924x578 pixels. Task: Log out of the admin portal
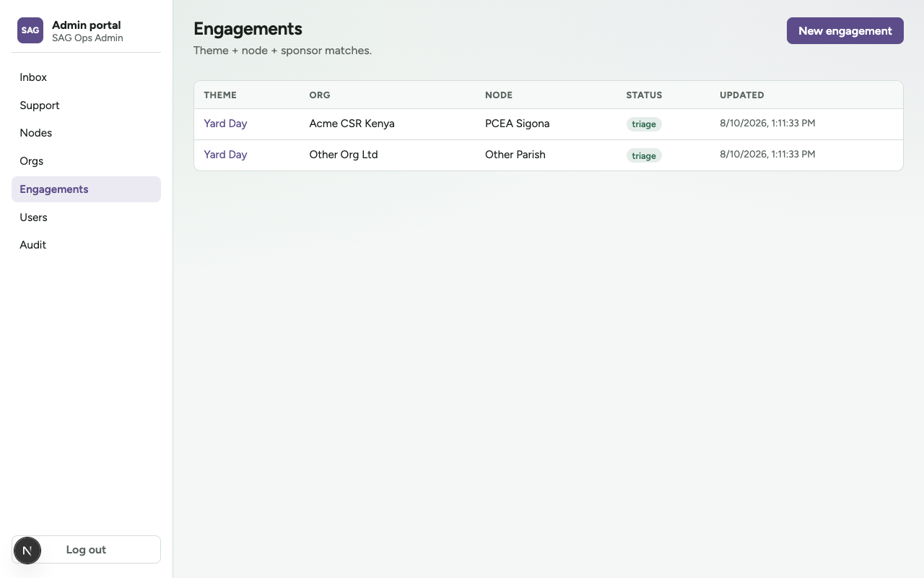86,550
